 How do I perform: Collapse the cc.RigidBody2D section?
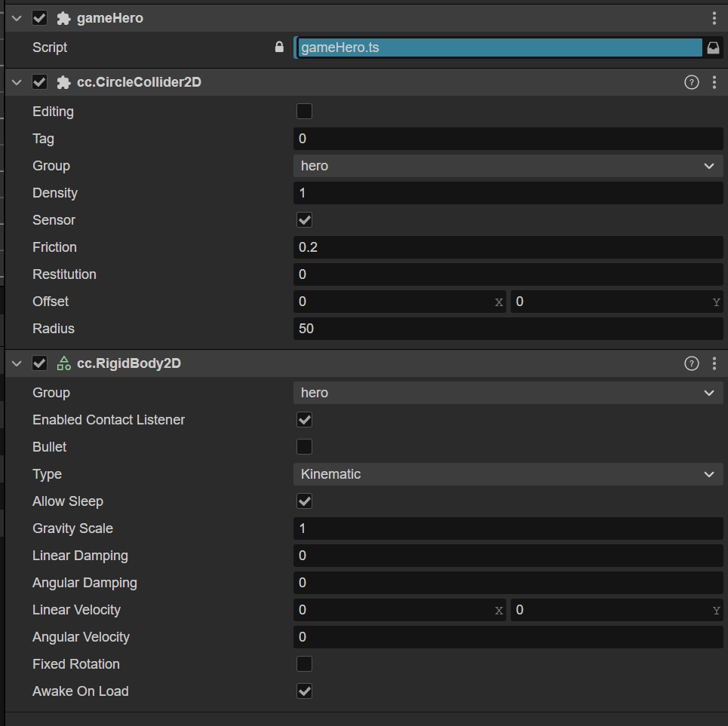click(17, 363)
